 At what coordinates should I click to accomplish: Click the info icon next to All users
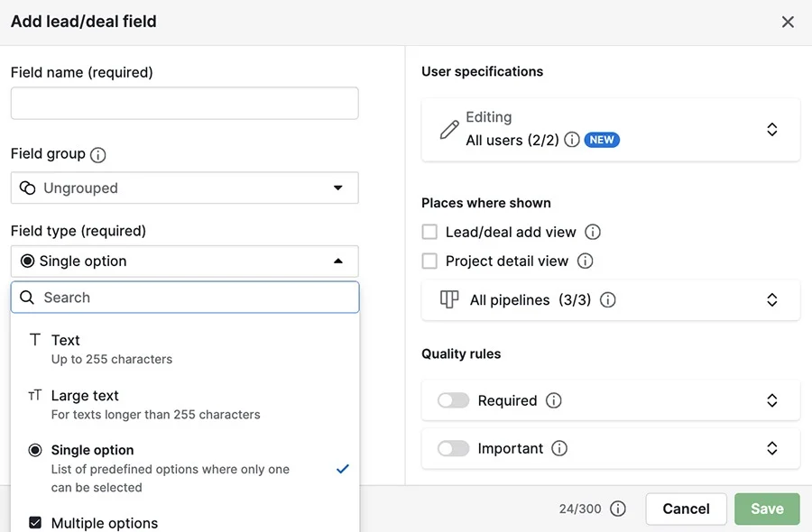(x=571, y=141)
